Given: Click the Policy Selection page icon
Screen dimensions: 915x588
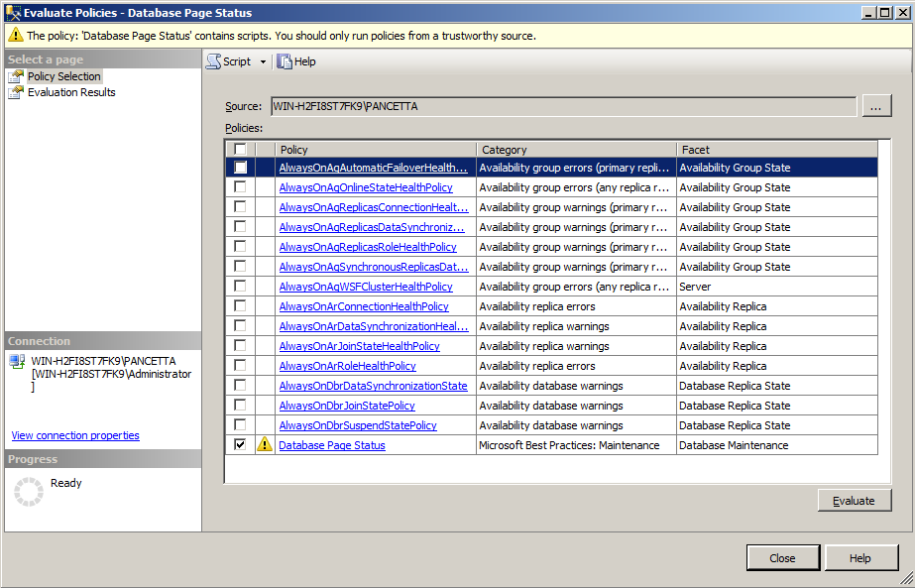Looking at the screenshot, I should [16, 76].
